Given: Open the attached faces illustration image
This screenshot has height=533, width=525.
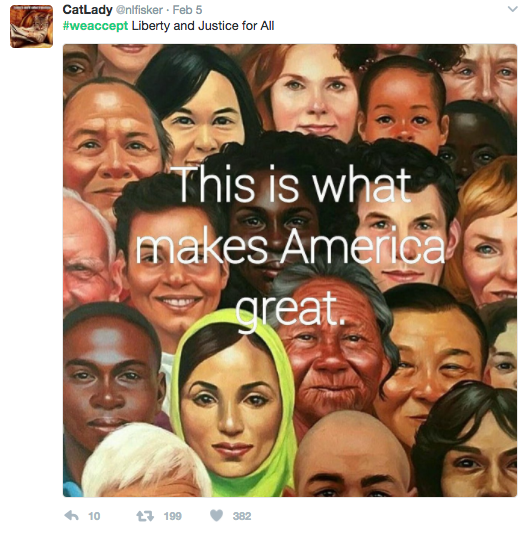Looking at the screenshot, I should [290, 271].
